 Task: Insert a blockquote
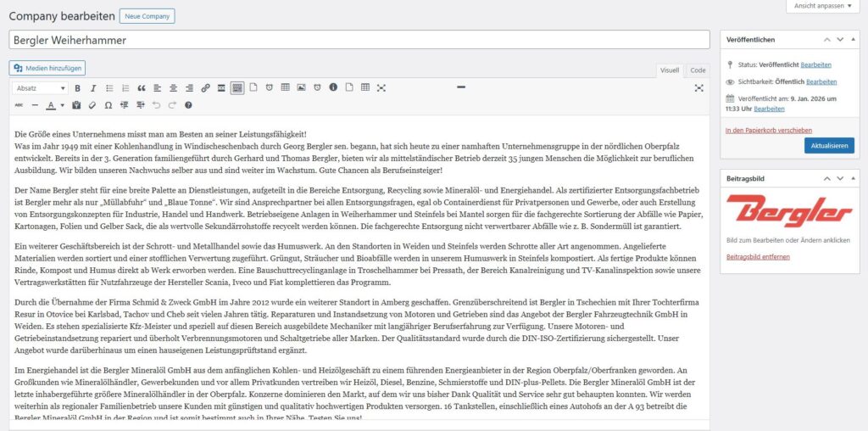click(x=142, y=88)
